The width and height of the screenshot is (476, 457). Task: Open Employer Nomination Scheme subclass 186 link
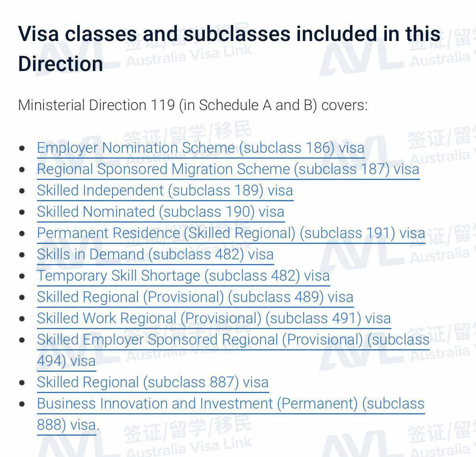coord(201,148)
